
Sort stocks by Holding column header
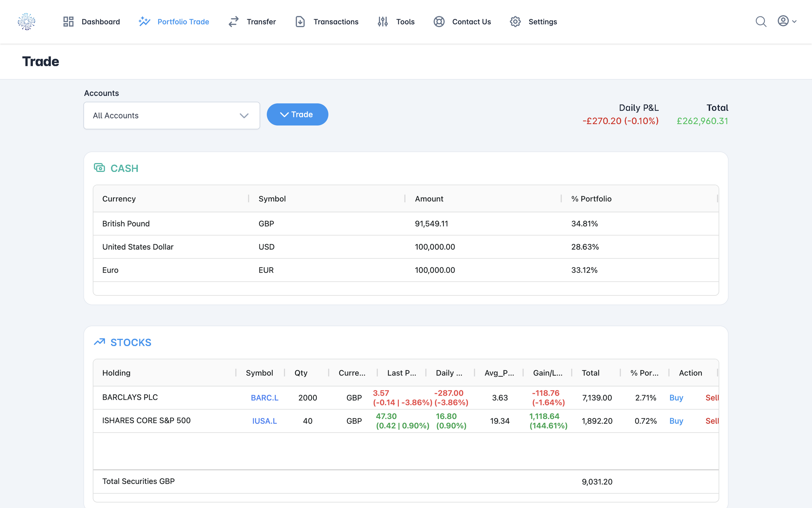(x=117, y=373)
